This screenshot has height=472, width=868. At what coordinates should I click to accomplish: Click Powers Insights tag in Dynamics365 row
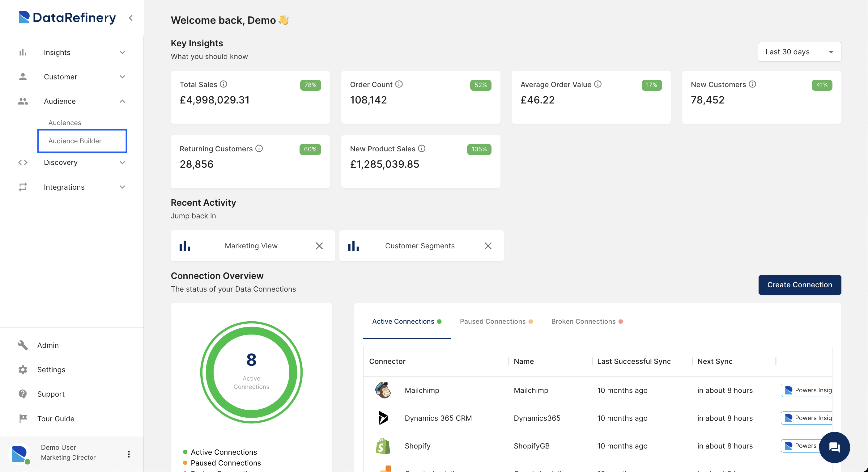[x=806, y=418]
